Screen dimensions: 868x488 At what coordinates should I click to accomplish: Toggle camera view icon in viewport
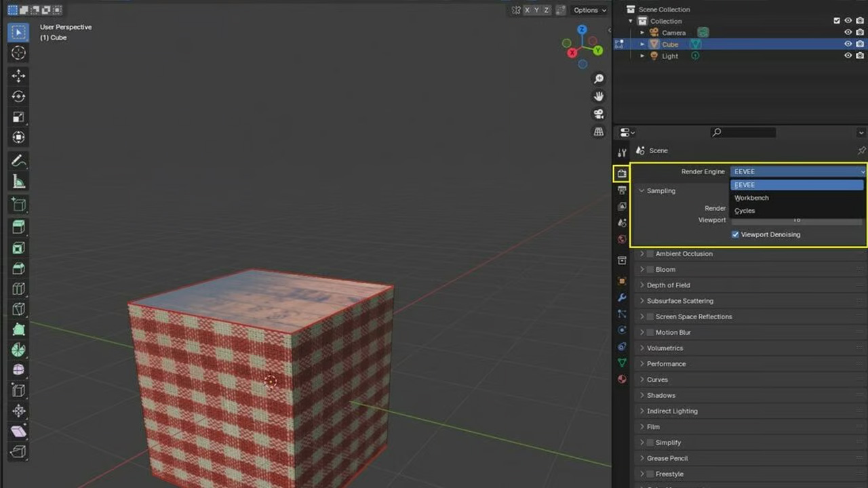(x=598, y=114)
